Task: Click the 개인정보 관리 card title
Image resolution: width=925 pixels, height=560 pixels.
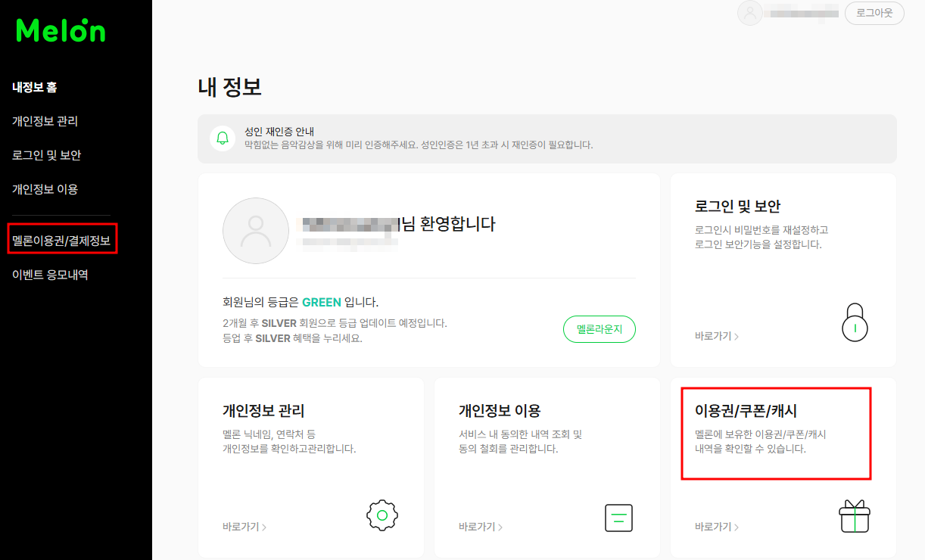Action: coord(263,411)
